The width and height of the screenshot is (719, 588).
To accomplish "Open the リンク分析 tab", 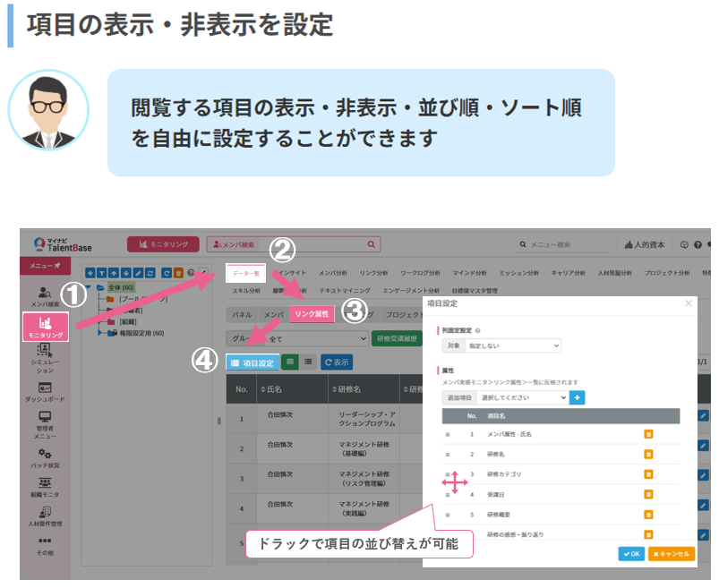I will point(373,273).
